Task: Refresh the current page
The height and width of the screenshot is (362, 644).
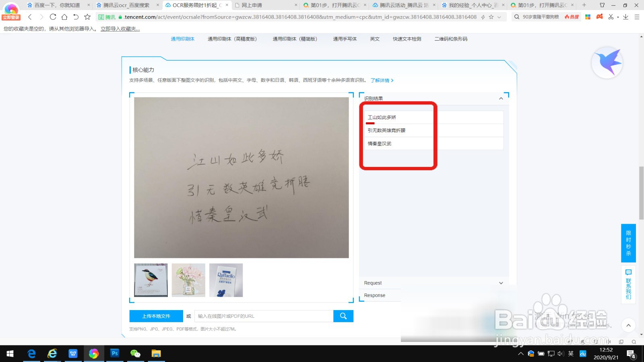Action: (53, 17)
